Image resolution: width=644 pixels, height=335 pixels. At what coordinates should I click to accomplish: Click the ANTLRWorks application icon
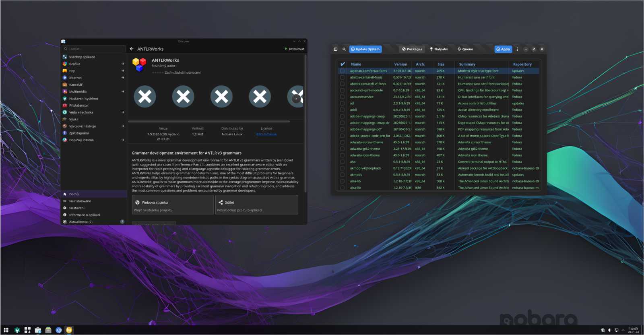[x=139, y=64]
